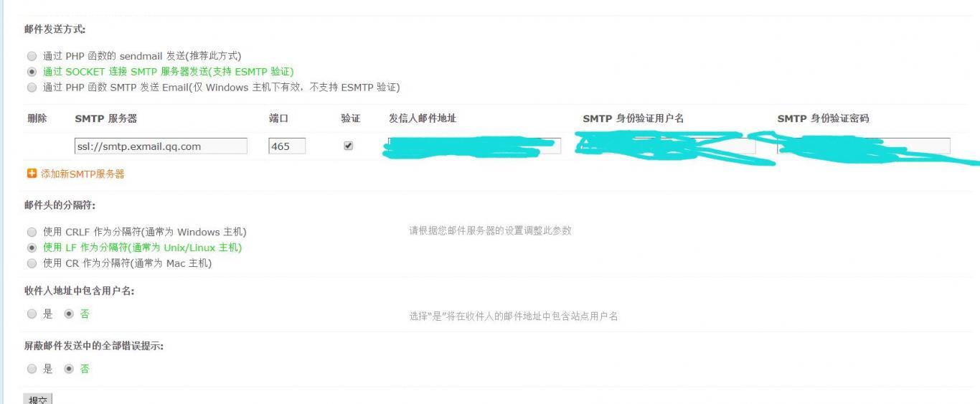Screen dimensions: 980x404
Task: Click the orange plus icon for adding SMTP server
Action: pos(32,174)
